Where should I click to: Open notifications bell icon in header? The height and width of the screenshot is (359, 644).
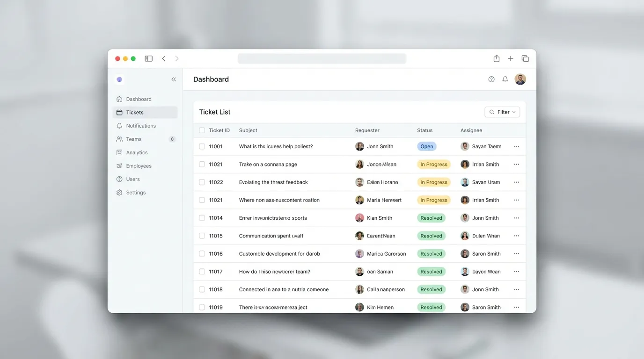pos(505,79)
